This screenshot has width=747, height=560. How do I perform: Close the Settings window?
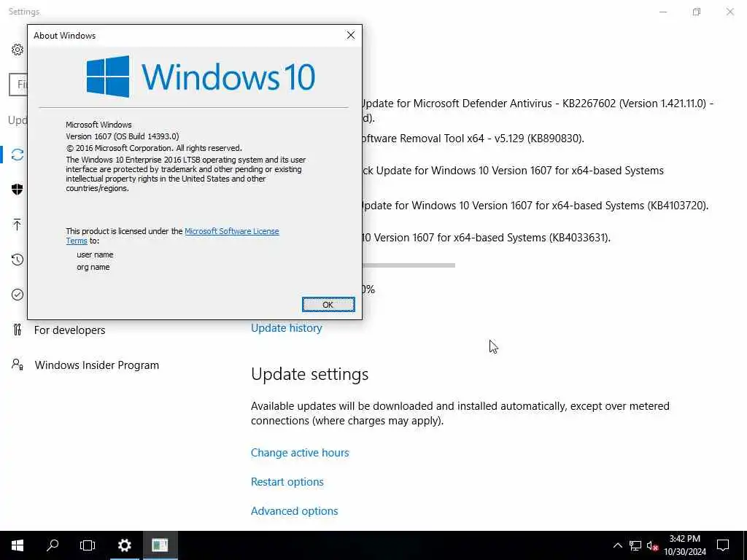point(729,12)
